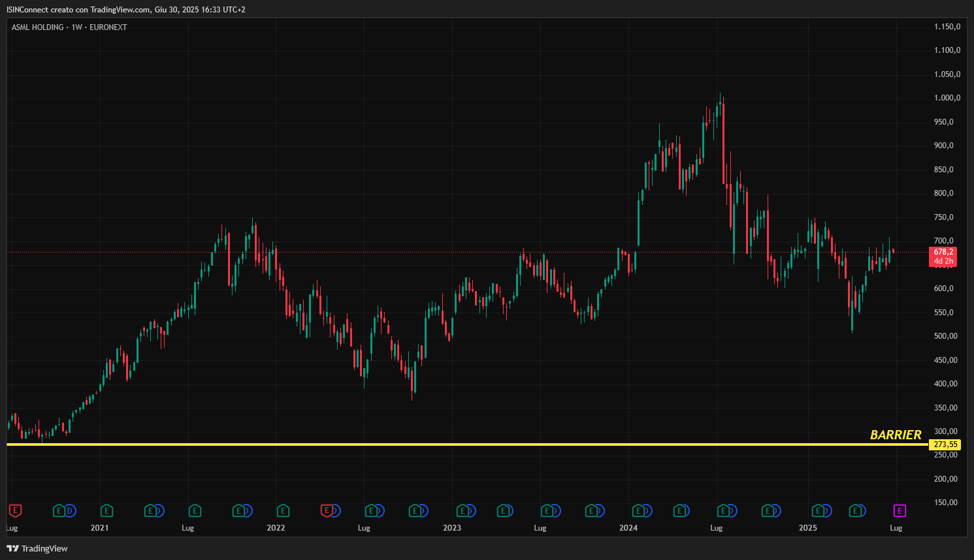This screenshot has width=974, height=560.
Task: Click the 1.000,0 price axis label
Action: click(x=947, y=98)
